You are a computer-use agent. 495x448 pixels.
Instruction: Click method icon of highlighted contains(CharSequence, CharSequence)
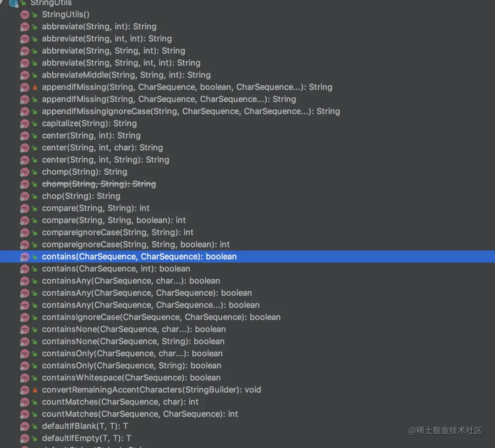[25, 257]
